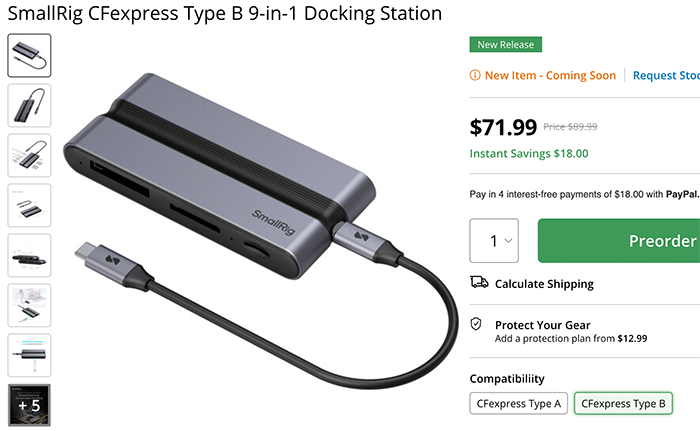700x431 pixels.
Task: Click the Request Stock alert link
Action: (x=666, y=75)
